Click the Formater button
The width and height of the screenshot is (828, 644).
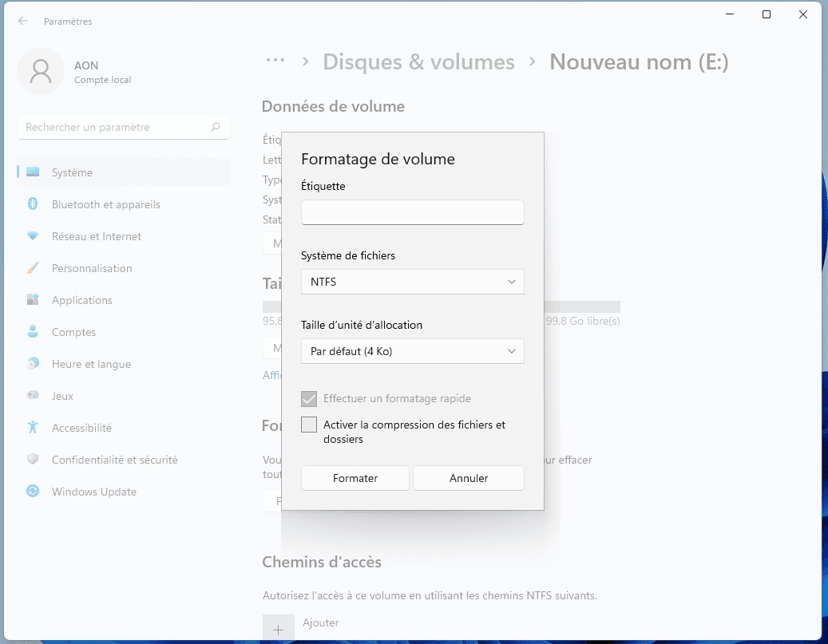click(x=355, y=478)
